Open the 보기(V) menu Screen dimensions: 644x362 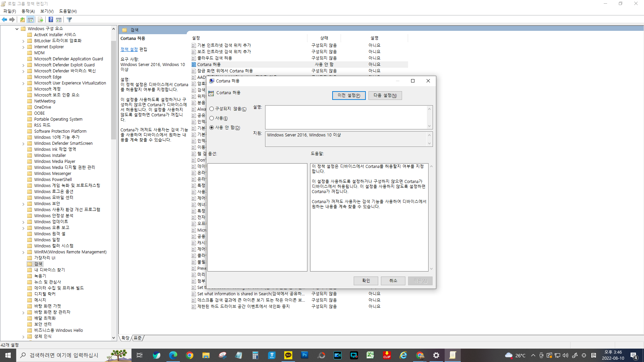pos(47,11)
